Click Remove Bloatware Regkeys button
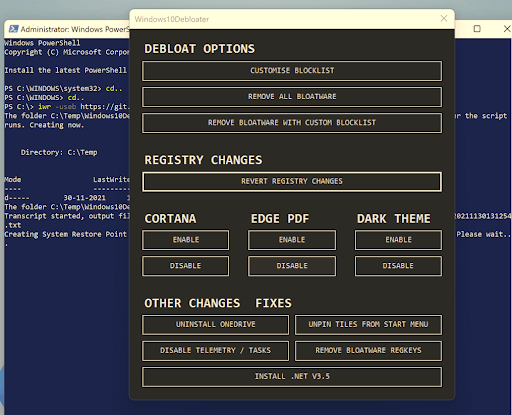Screen dimensions: 512x415 coord(368,350)
